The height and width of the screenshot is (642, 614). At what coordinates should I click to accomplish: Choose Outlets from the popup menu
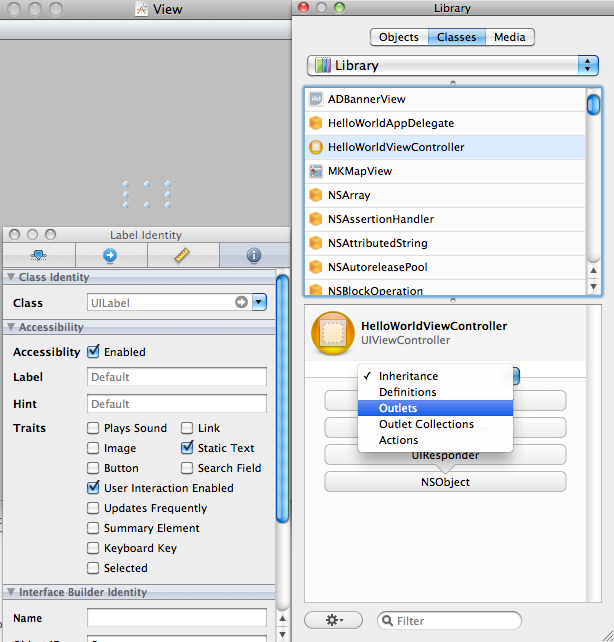pyautogui.click(x=435, y=408)
